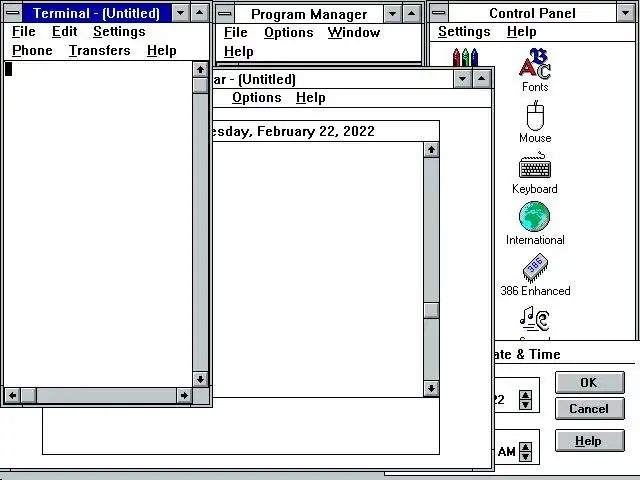Open Options menu in Calendar window
The height and width of the screenshot is (480, 640).
point(257,98)
